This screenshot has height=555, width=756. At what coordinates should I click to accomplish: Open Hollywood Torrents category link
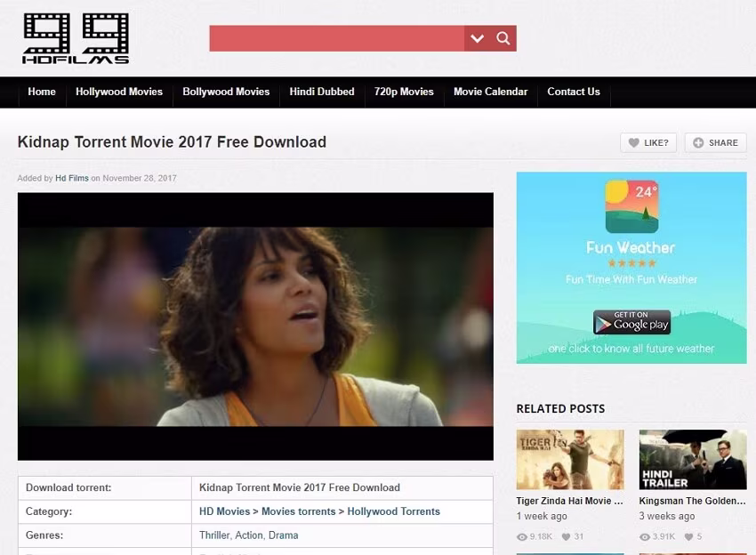(x=393, y=511)
